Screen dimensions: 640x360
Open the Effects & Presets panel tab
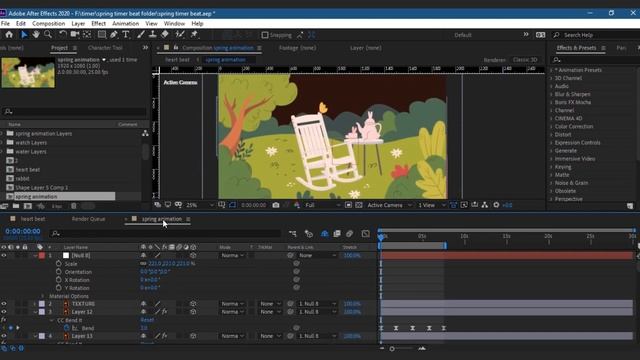[x=576, y=48]
